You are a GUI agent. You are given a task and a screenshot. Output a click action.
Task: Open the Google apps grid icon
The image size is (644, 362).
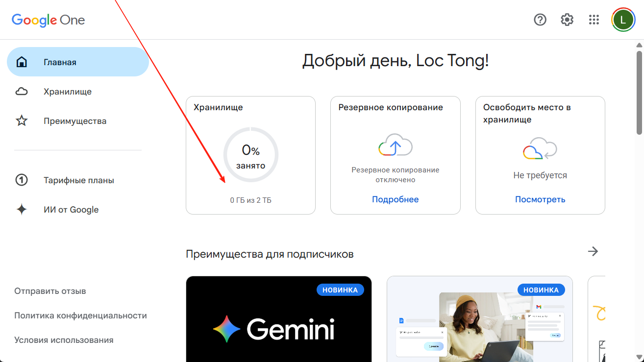pyautogui.click(x=594, y=20)
